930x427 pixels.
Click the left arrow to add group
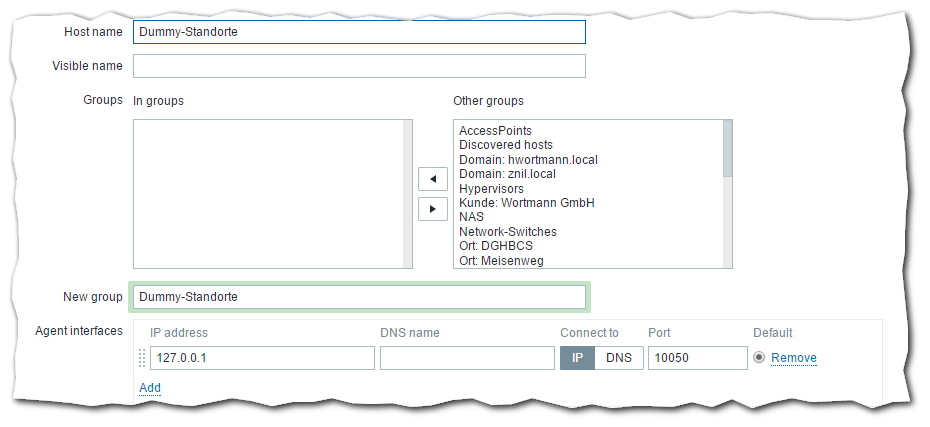point(432,179)
